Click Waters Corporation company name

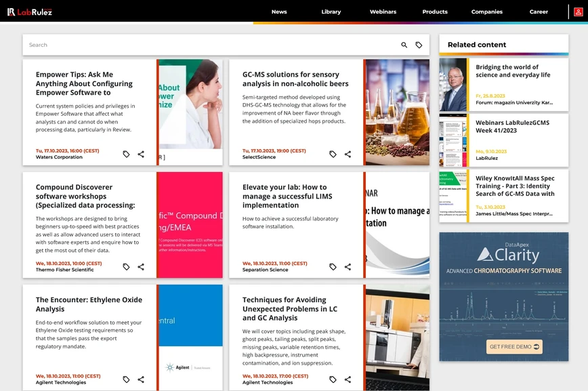pos(59,157)
